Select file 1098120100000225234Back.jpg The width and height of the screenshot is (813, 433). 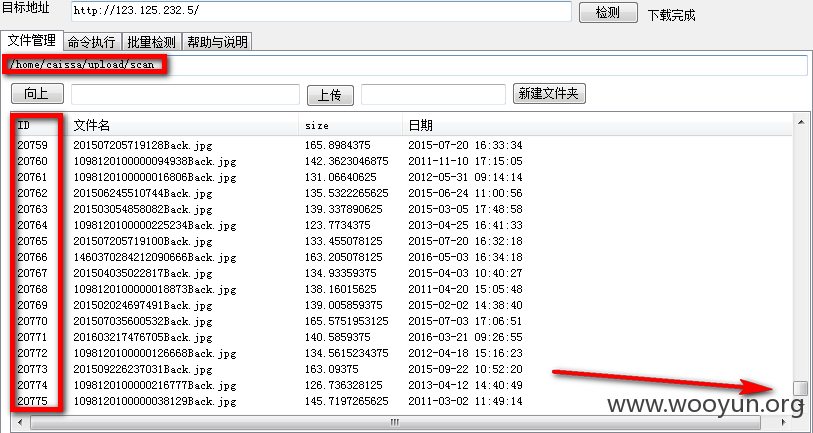click(x=155, y=226)
